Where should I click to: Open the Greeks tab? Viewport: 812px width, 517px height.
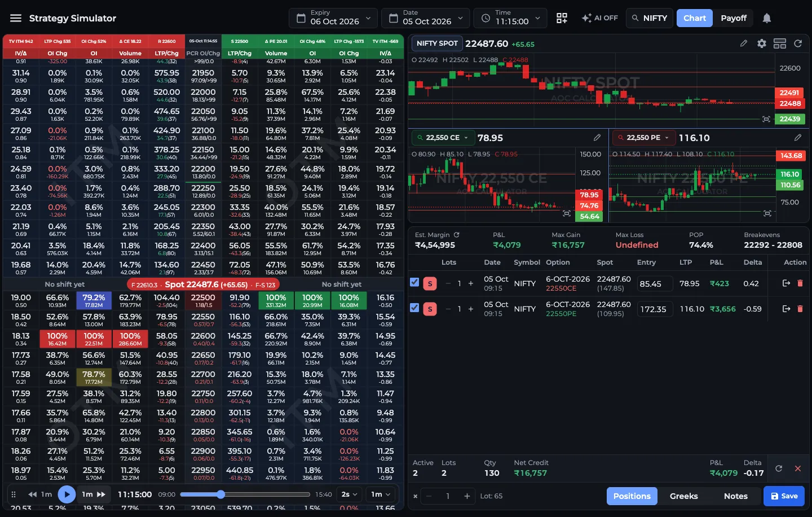point(684,496)
